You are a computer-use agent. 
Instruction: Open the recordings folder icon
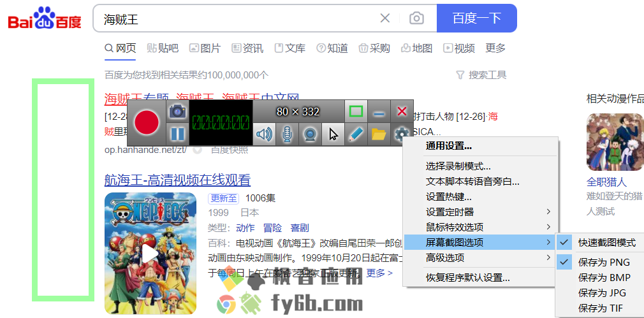tap(379, 134)
